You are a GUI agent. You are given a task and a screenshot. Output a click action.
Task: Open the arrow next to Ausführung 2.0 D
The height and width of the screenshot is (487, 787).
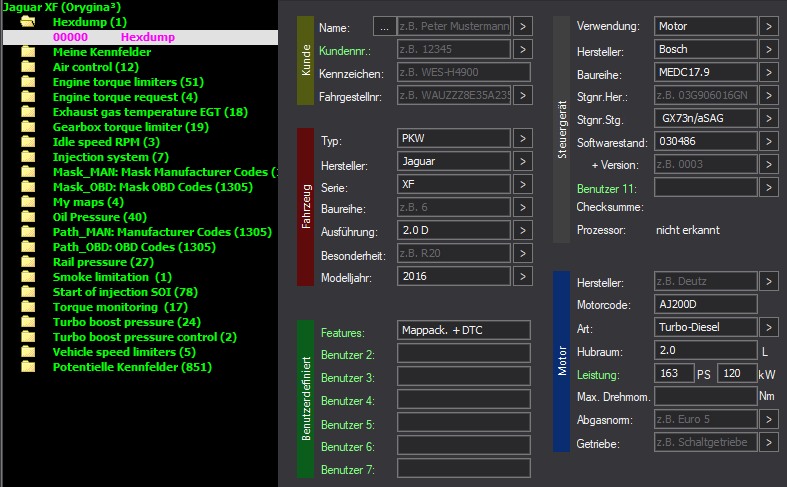pyautogui.click(x=523, y=230)
